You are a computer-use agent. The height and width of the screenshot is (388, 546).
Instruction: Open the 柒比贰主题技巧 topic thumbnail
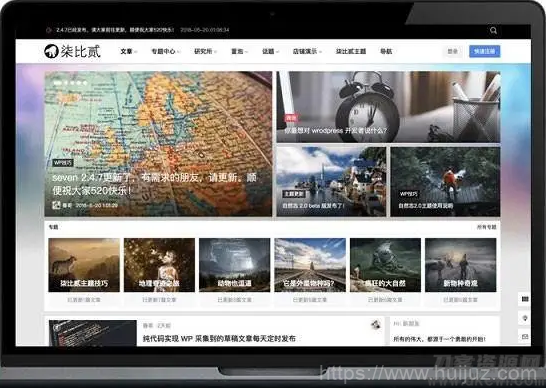tap(84, 265)
